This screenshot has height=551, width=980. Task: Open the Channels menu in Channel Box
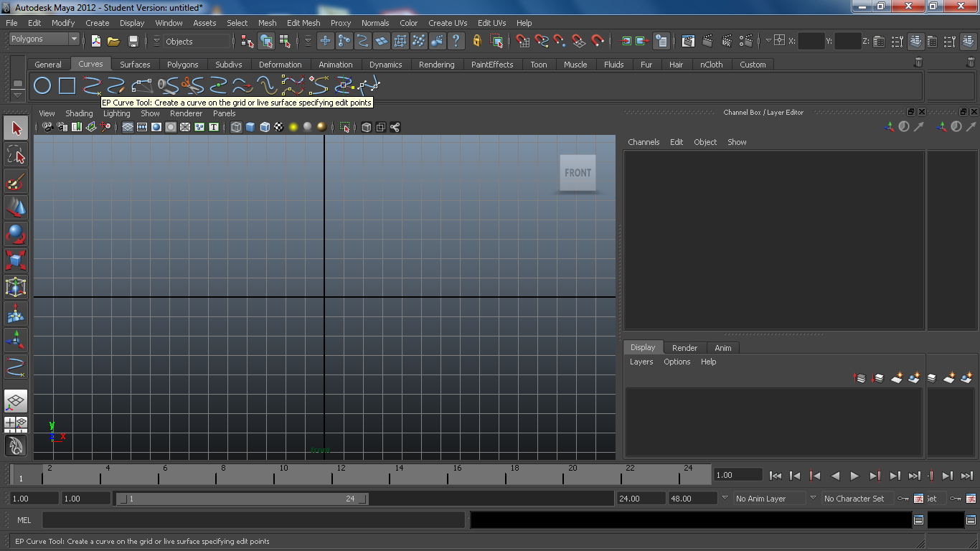[644, 142]
